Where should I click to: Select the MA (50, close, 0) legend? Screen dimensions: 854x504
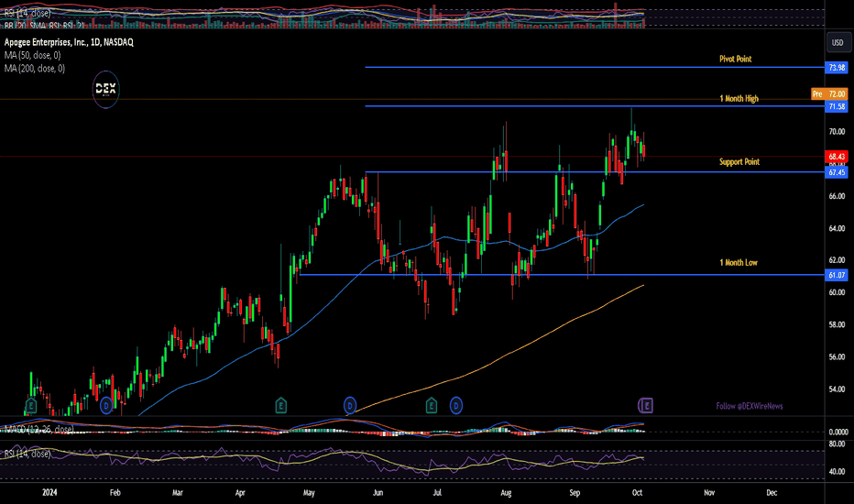click(x=32, y=55)
